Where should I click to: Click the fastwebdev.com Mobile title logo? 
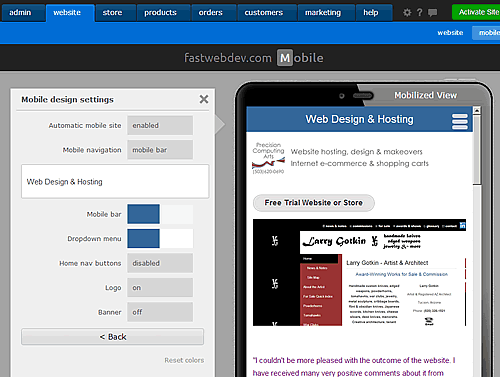[253, 58]
